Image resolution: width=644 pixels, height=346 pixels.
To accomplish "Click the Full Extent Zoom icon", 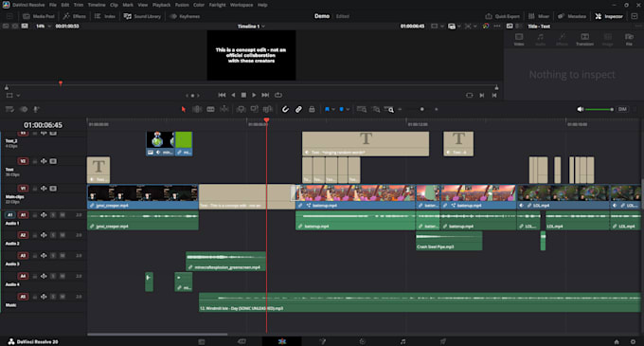I will [x=362, y=109].
